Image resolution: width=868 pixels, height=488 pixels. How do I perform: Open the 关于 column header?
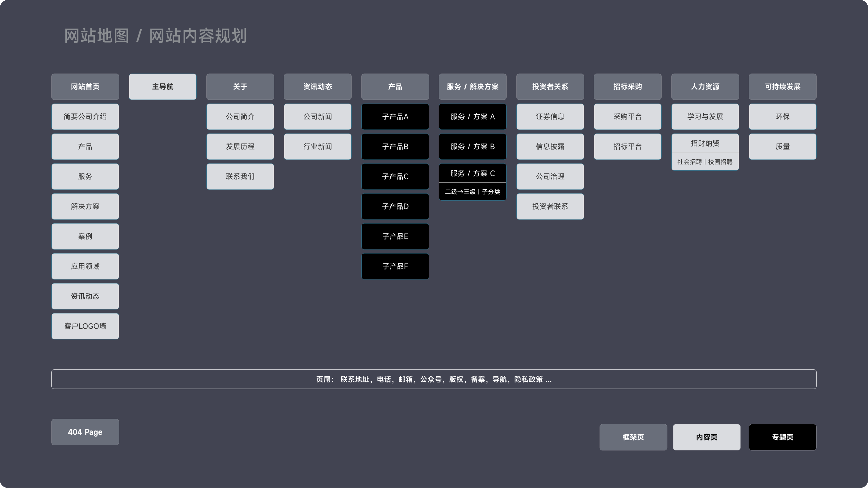pyautogui.click(x=240, y=87)
